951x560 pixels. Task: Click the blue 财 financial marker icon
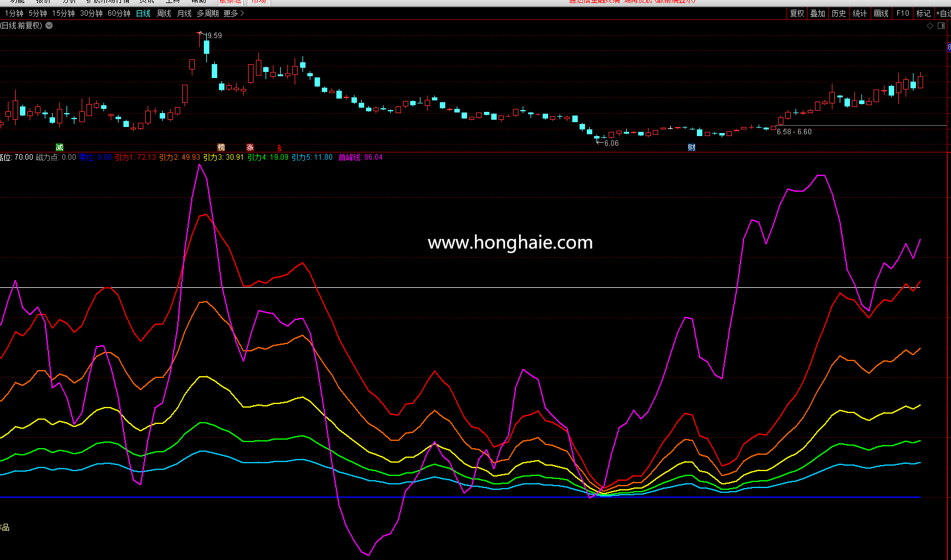point(691,148)
